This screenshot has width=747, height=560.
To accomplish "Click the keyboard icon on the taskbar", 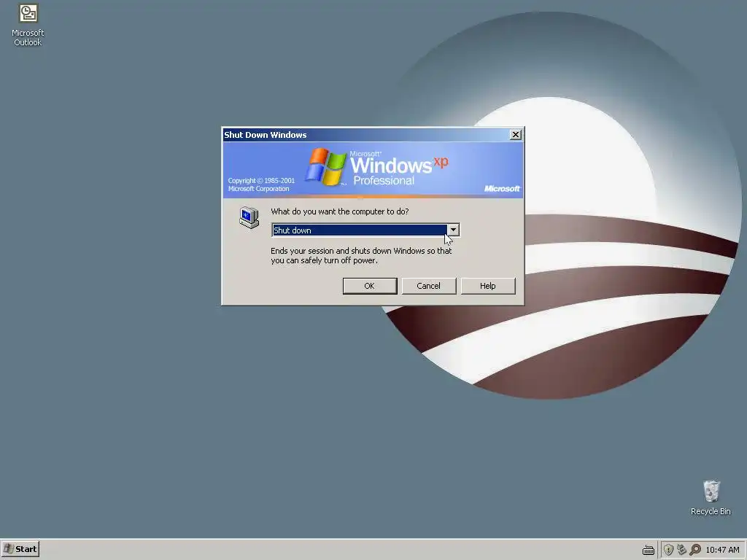I will point(648,550).
